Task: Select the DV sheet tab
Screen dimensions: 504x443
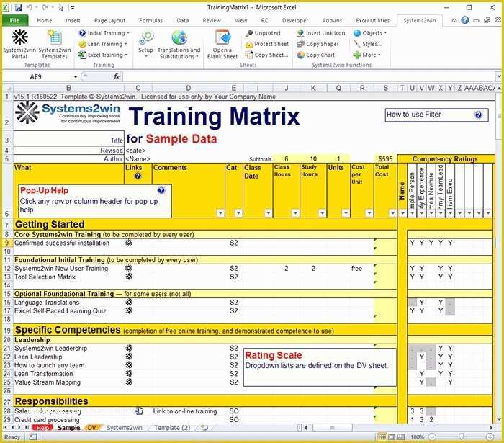Action: (92, 428)
